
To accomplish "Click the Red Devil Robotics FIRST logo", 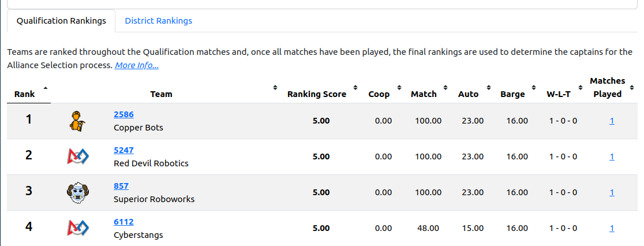I will click(x=77, y=156).
